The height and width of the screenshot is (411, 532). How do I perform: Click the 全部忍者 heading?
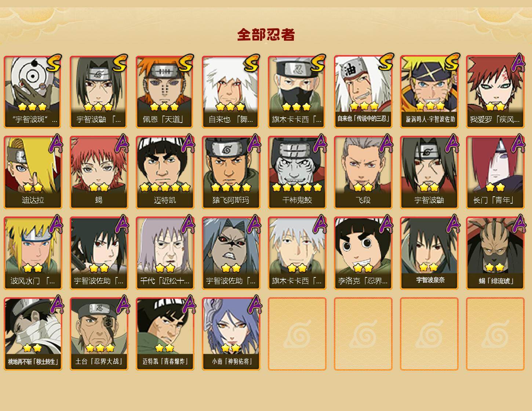click(x=266, y=35)
